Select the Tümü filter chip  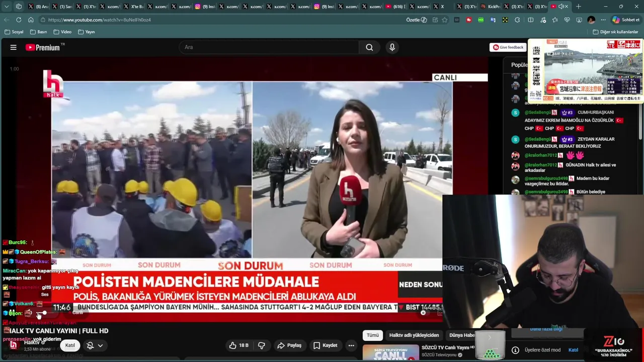pos(372,335)
